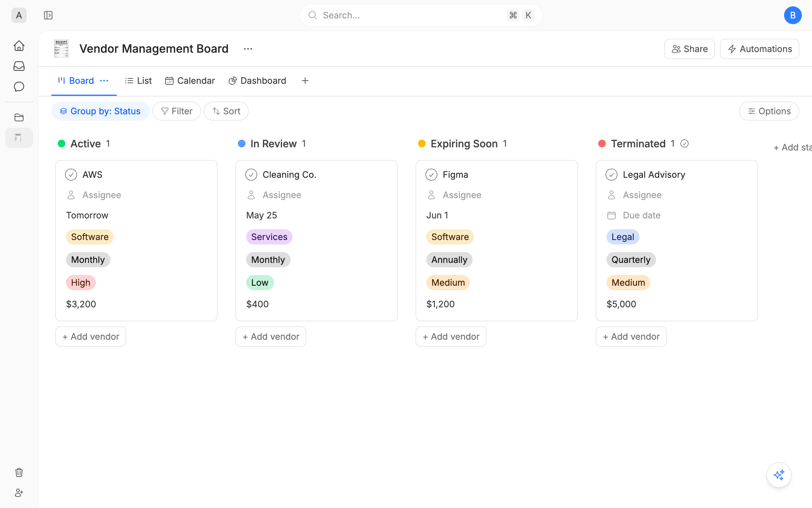
Task: Open Automations
Action: (760, 49)
